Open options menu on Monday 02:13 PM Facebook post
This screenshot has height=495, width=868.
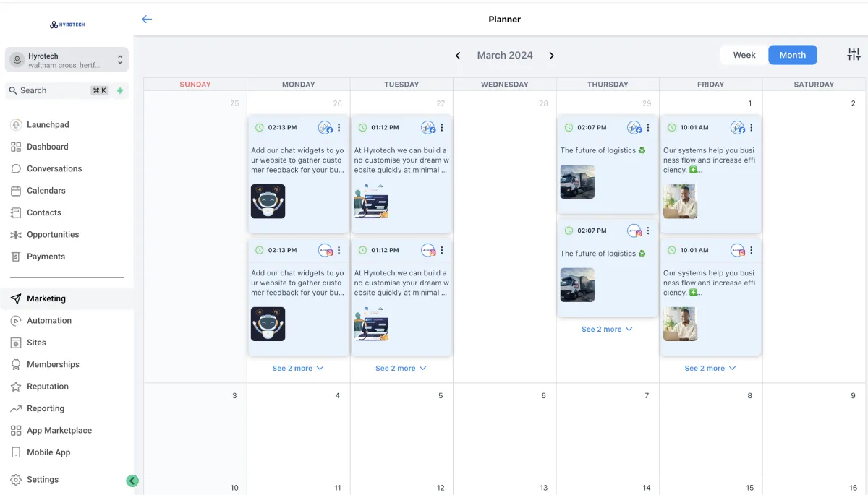[339, 128]
